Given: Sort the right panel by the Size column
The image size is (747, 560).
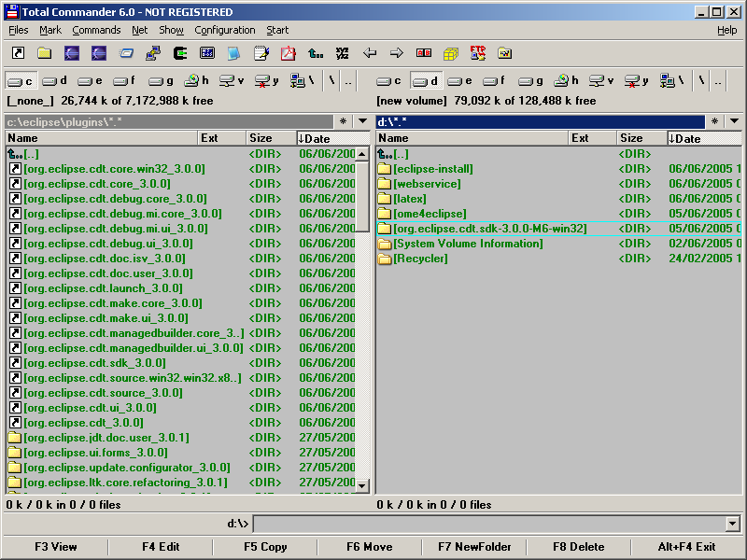Looking at the screenshot, I should click(x=641, y=138).
